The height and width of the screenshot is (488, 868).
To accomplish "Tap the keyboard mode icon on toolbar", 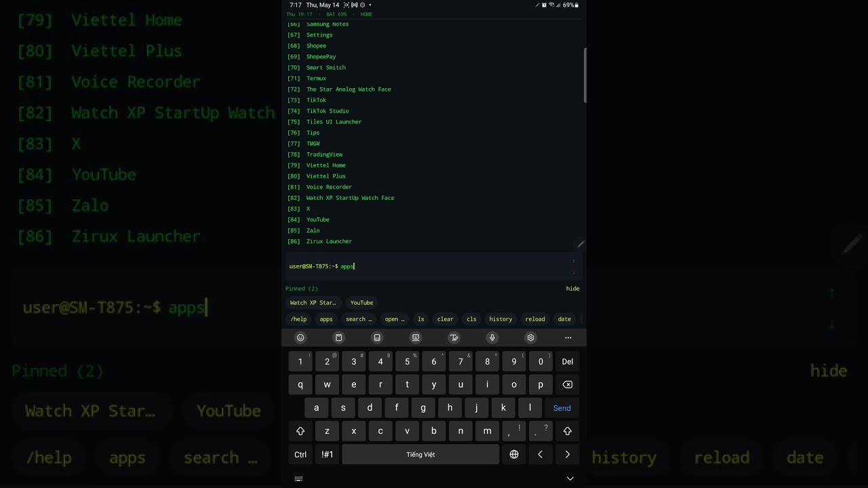I will tap(416, 338).
